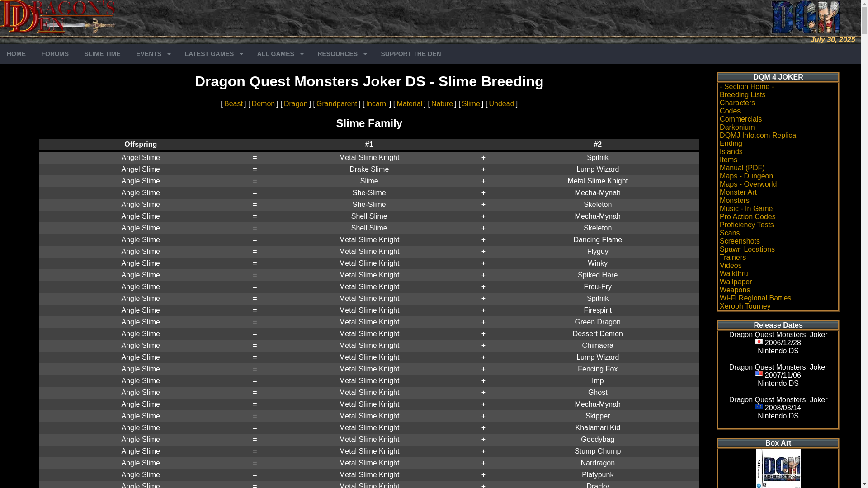Open the Videos sidebar link
The height and width of the screenshot is (488, 868).
tap(731, 266)
